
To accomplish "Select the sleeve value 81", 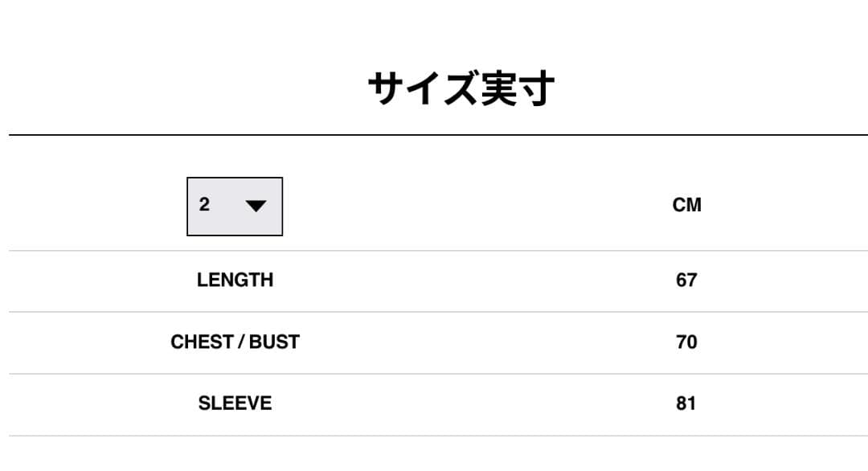I will (x=686, y=403).
